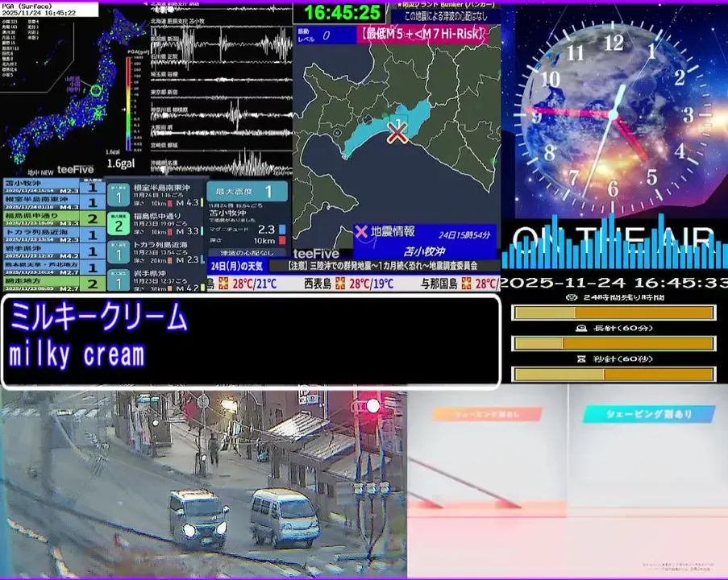Click 根室半島南東沖 card title in middle panel
The image size is (728, 580).
[x=161, y=188]
